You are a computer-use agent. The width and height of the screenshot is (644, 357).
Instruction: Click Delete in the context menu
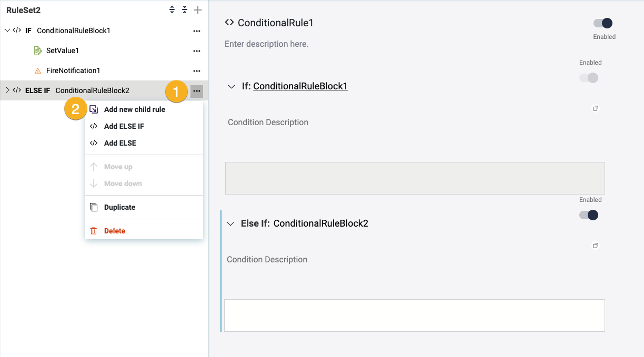pos(114,231)
